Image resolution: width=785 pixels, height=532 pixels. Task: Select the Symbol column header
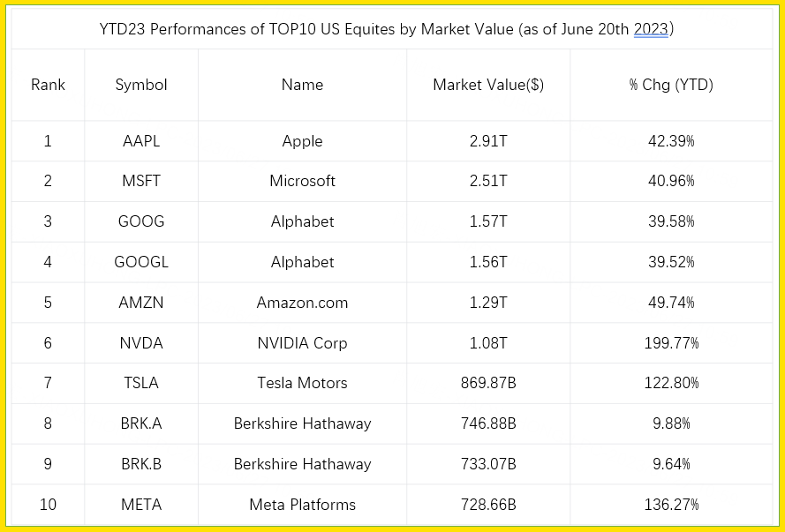141,85
